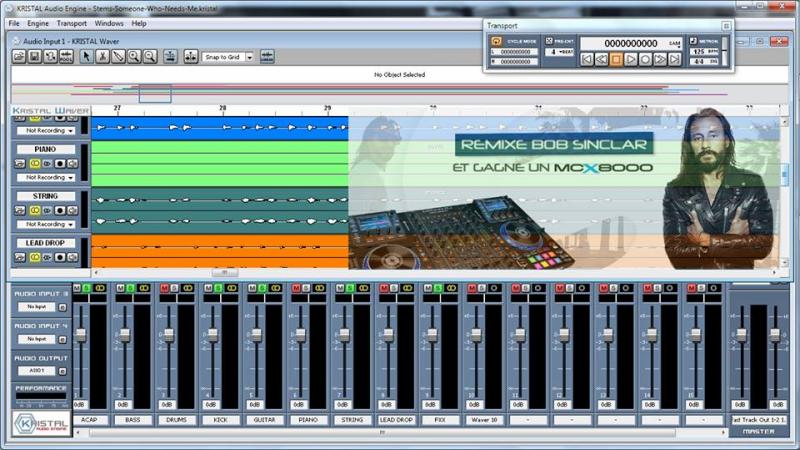Image resolution: width=800 pixels, height=450 pixels.
Task: Click the tempo 125 BPM field
Action: pyautogui.click(x=704, y=52)
